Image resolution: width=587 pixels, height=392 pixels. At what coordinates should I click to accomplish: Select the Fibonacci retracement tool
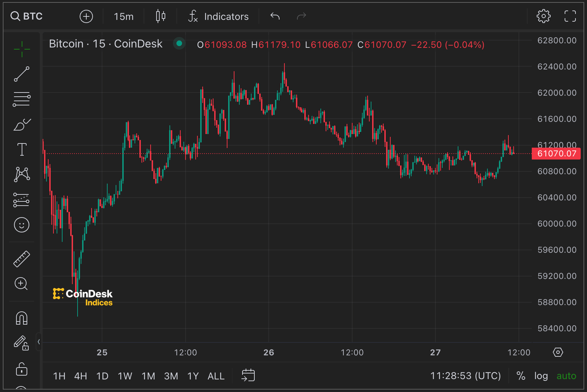coord(22,99)
